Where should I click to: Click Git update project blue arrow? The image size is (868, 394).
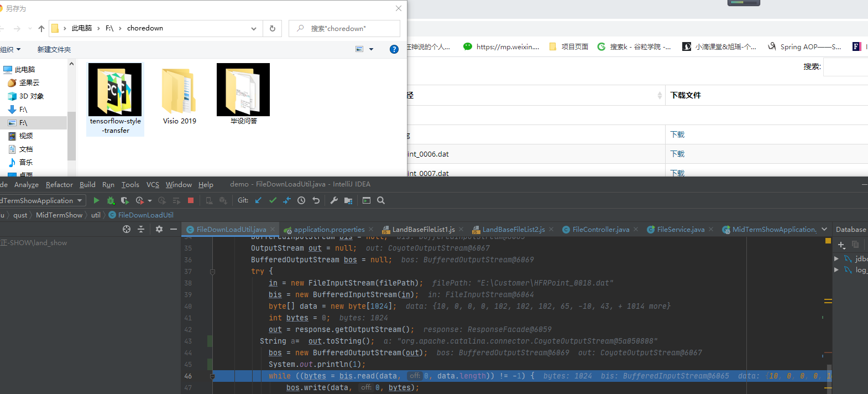(258, 200)
